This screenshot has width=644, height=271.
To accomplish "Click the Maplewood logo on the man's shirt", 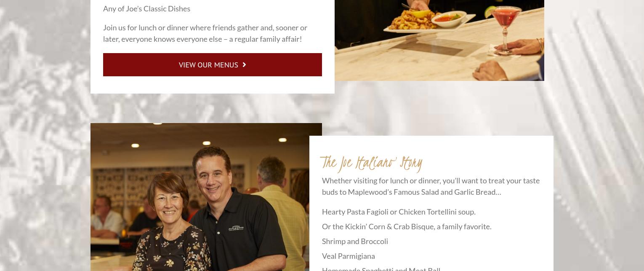I will coord(236,228).
